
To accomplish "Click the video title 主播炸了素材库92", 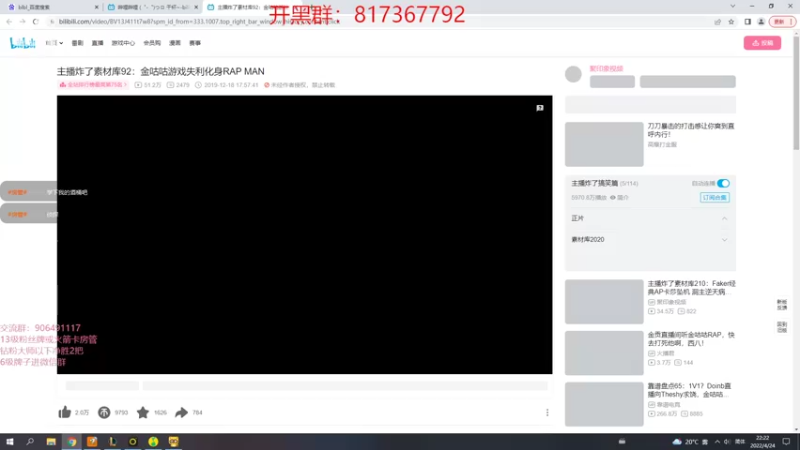I will click(x=161, y=71).
